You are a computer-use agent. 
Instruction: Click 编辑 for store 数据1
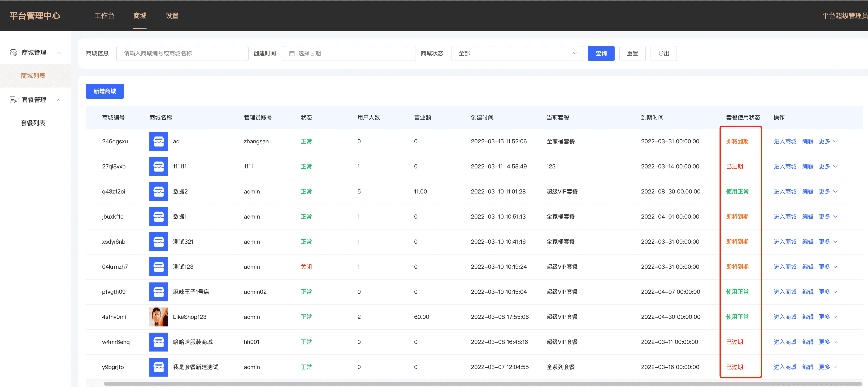[x=808, y=216]
